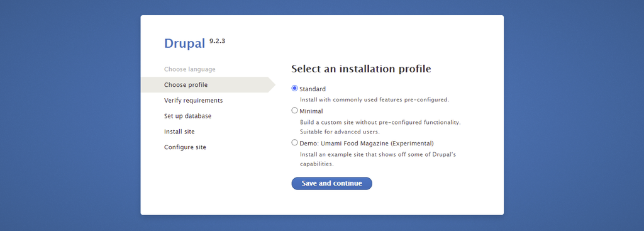Image resolution: width=644 pixels, height=231 pixels.
Task: Click the Standard profile label text
Action: [x=313, y=89]
